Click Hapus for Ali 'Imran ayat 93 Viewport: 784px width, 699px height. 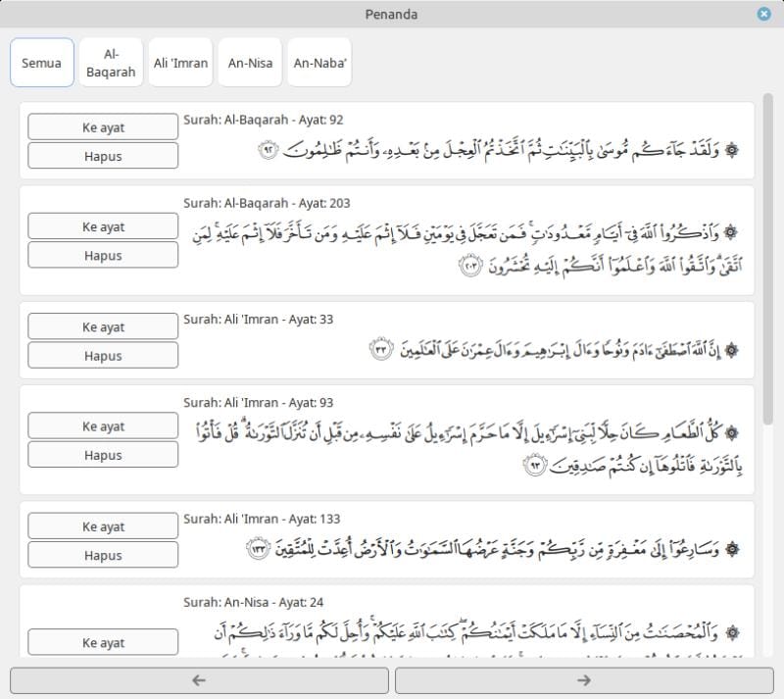click(103, 455)
